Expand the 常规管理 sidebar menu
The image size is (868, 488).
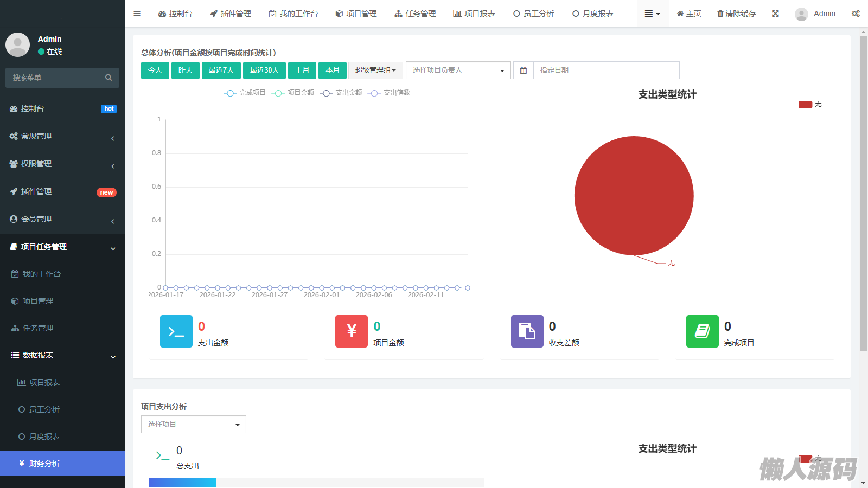(x=62, y=137)
